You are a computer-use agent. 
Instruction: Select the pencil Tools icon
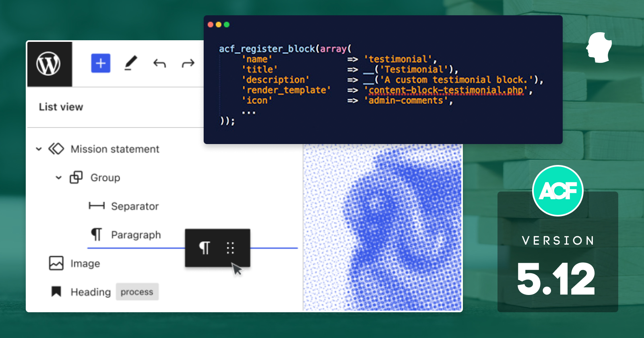tap(130, 63)
